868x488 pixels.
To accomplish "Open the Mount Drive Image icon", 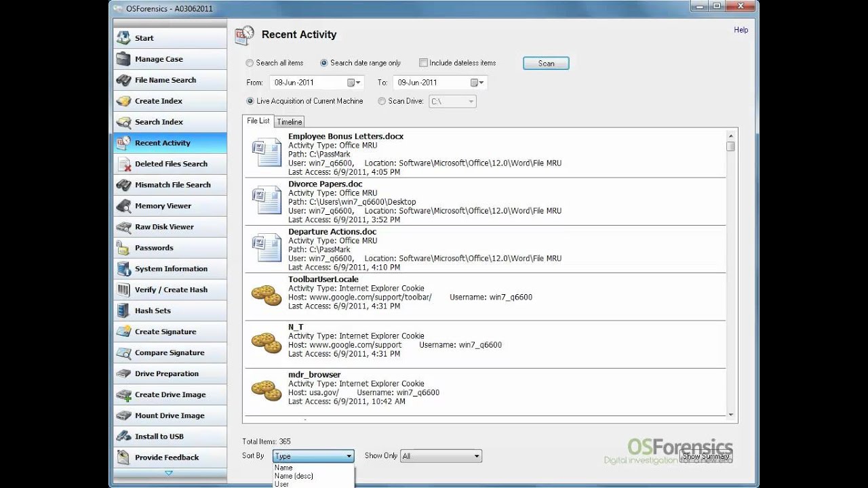I will 123,416.
